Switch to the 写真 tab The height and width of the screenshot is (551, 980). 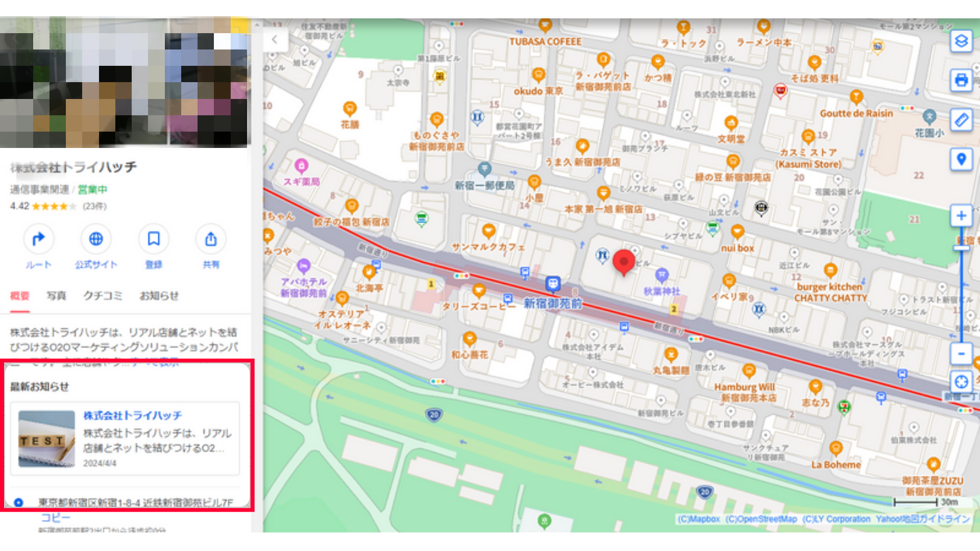[x=56, y=296]
